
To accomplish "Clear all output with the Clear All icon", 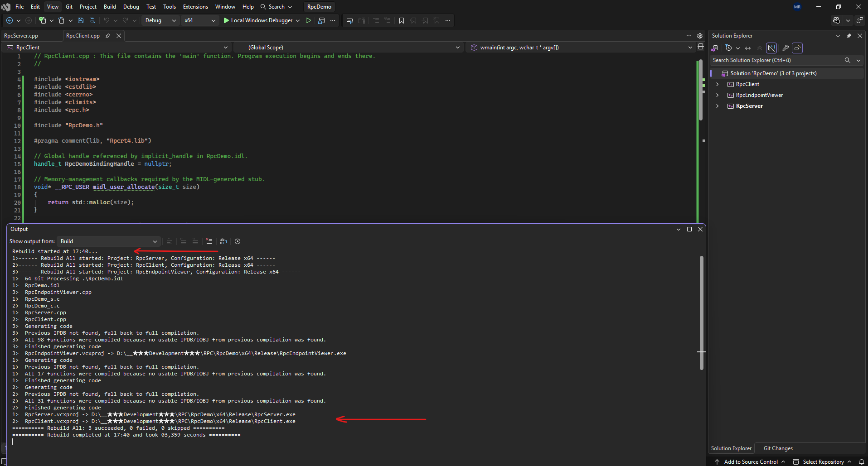I will [x=209, y=241].
